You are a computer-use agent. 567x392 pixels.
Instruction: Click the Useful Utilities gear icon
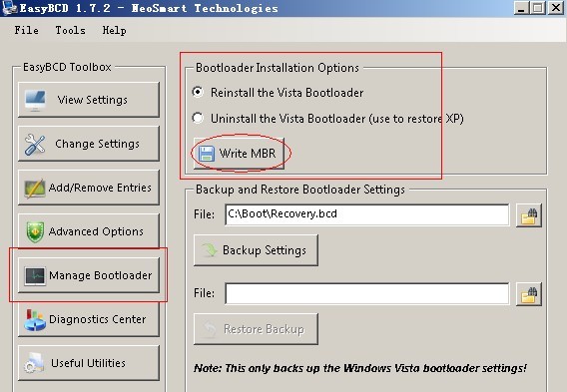34,363
